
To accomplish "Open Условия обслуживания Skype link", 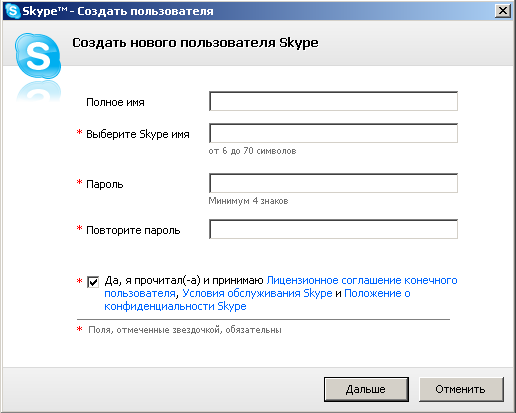I will [x=257, y=293].
